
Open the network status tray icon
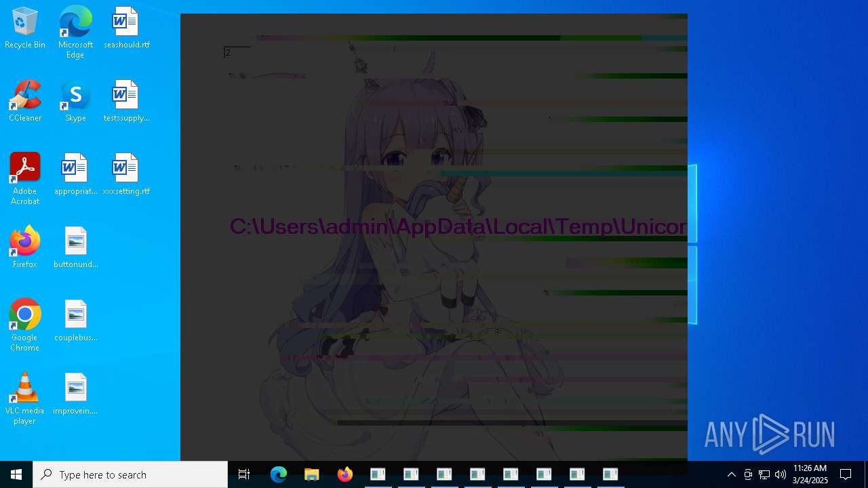(x=764, y=474)
